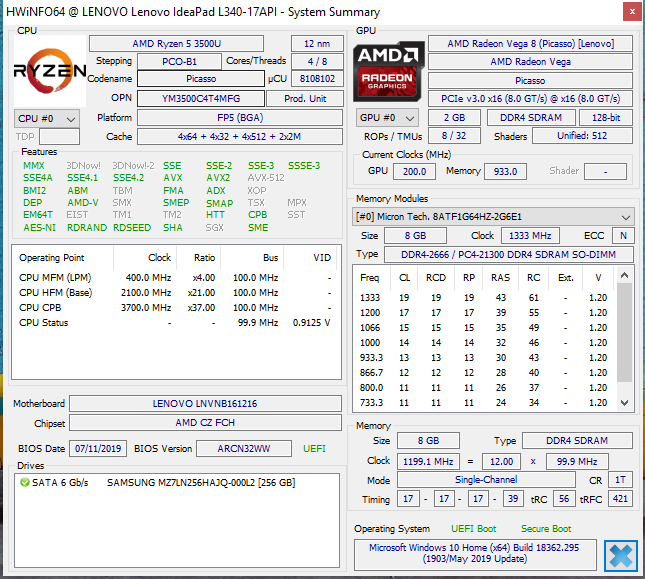Click the blue X close button at bottom
This screenshot has width=645, height=579.
pyautogui.click(x=621, y=556)
